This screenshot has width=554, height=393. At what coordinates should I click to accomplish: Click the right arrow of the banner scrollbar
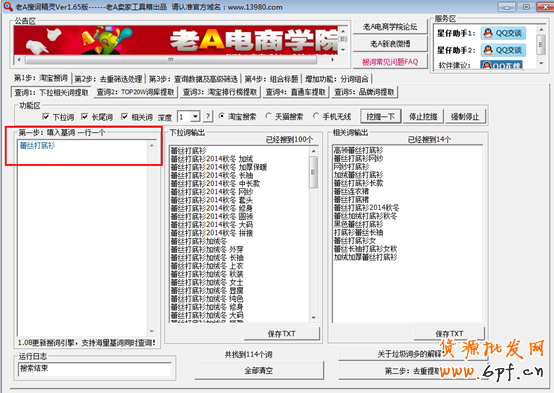(332, 59)
